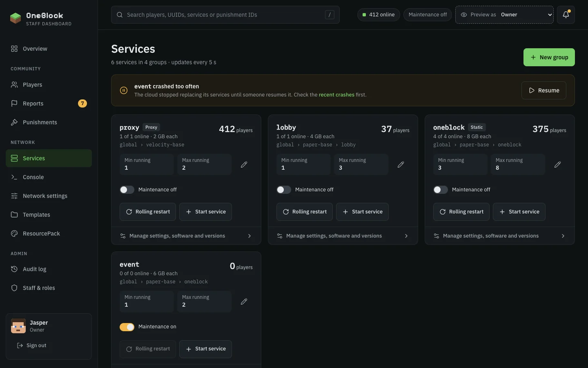View the Audit log
Image resolution: width=588 pixels, height=368 pixels.
pos(49,269)
